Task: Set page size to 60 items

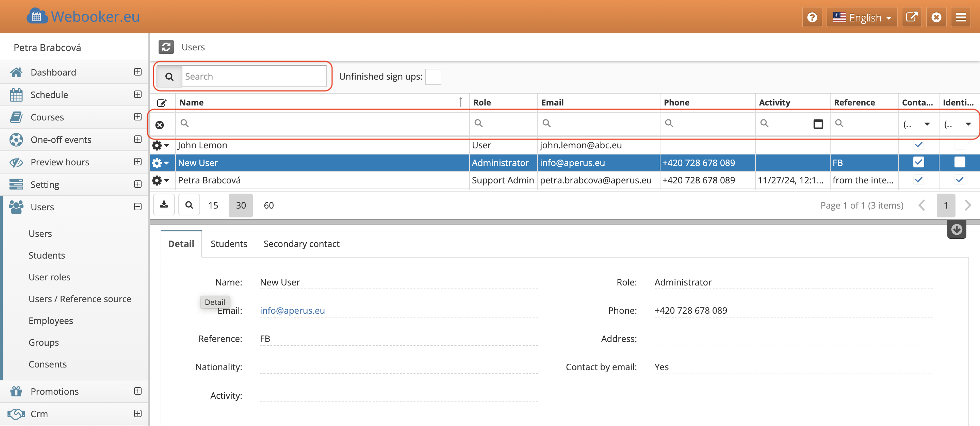Action: (x=268, y=206)
